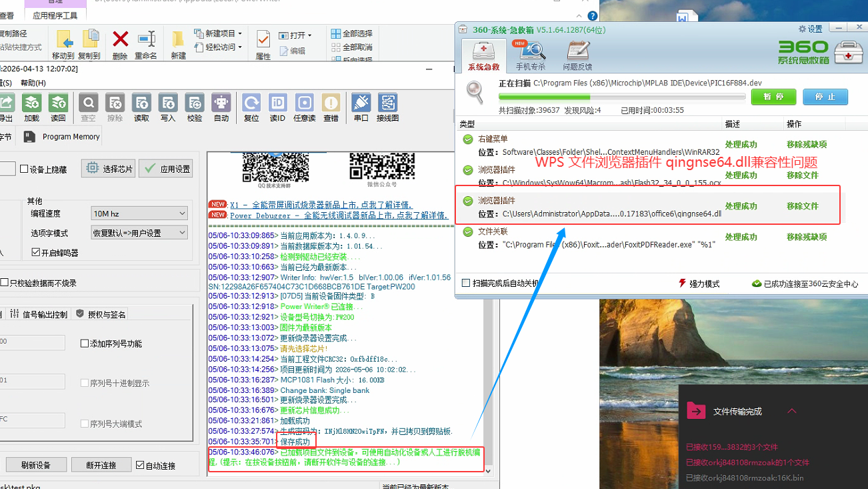Click the red 删除 delete icon in Explorer
868x489 pixels.
click(x=120, y=39)
